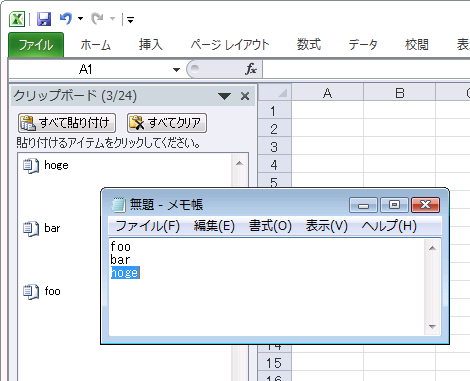Expand the Name Box dropdown arrow
470x381 pixels.
pyautogui.click(x=176, y=70)
